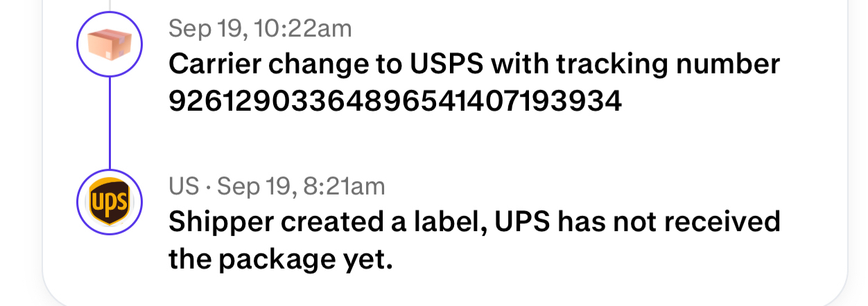The image size is (868, 306).
Task: Open the "Shipper created a label" event
Action: [x=474, y=222]
